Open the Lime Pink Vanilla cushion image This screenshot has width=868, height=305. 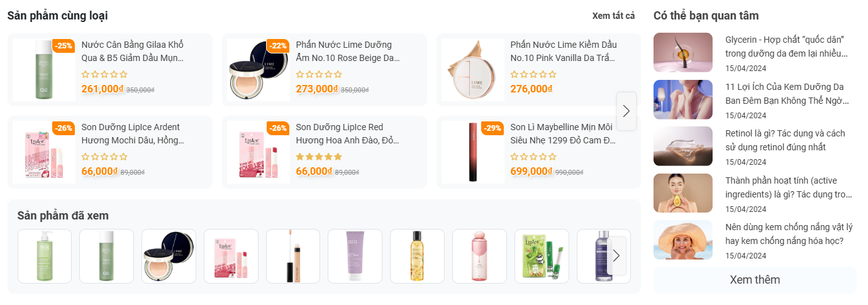point(472,70)
